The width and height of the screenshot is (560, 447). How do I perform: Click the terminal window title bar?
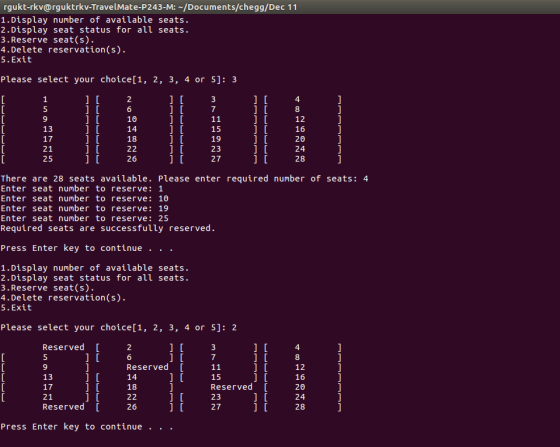tap(280, 7)
